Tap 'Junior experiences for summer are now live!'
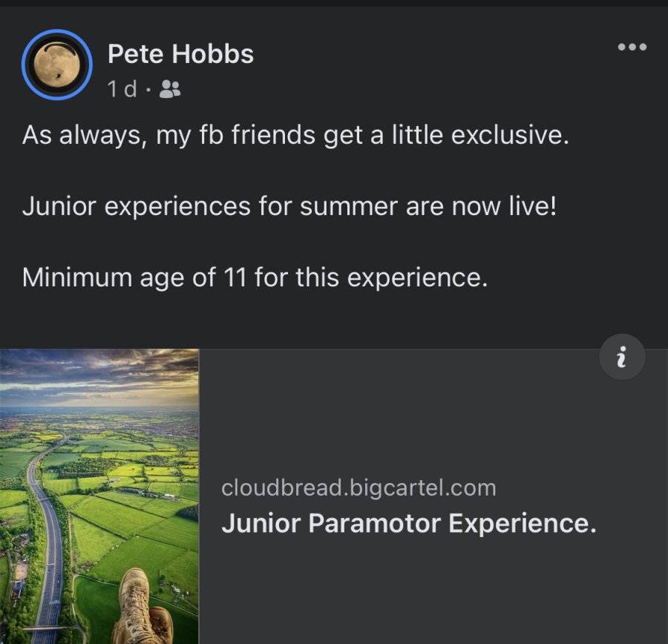This screenshot has height=644, width=668. [289, 206]
